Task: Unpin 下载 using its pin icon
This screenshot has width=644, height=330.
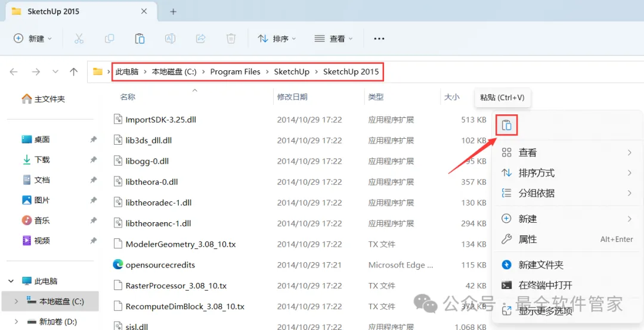Action: [x=93, y=160]
